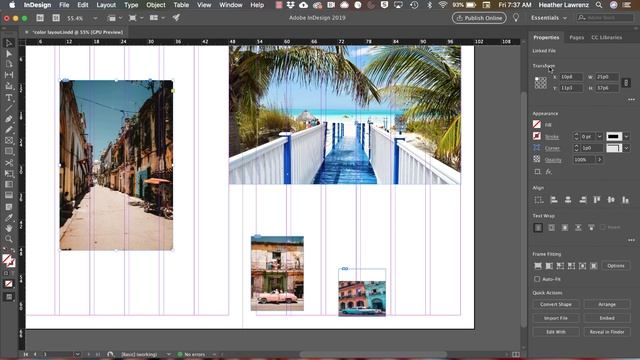Select the Selection tool arrow

tap(9, 43)
